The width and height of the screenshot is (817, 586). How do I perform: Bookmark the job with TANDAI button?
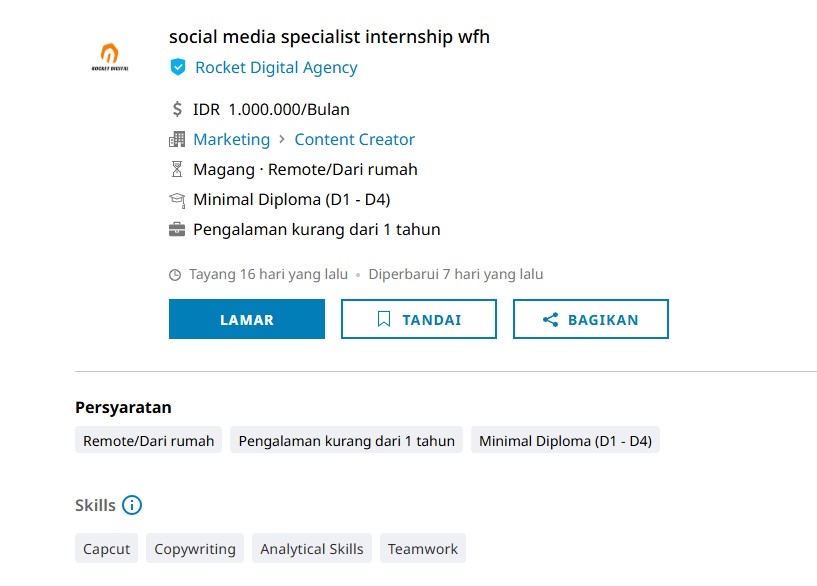pyautogui.click(x=419, y=319)
